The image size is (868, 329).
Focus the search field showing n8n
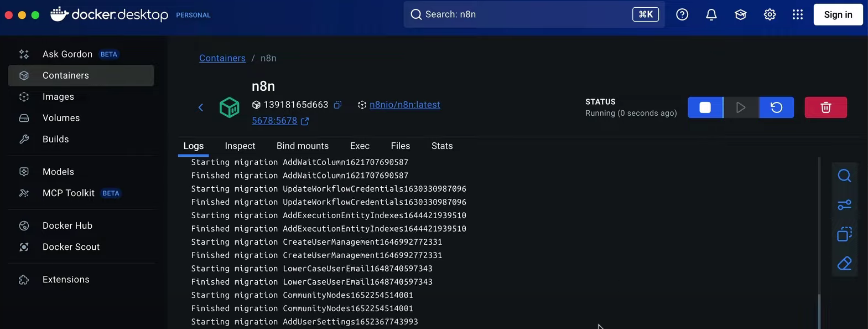tap(534, 14)
